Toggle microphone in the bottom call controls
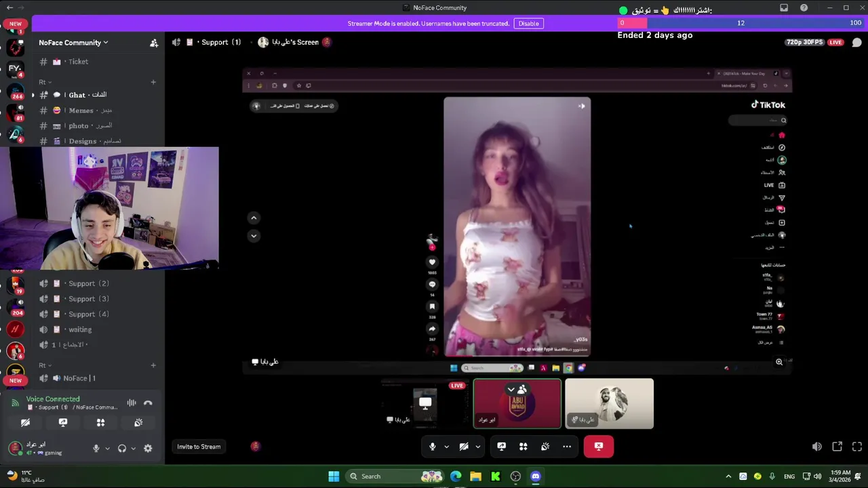The image size is (868, 488). pos(433,447)
